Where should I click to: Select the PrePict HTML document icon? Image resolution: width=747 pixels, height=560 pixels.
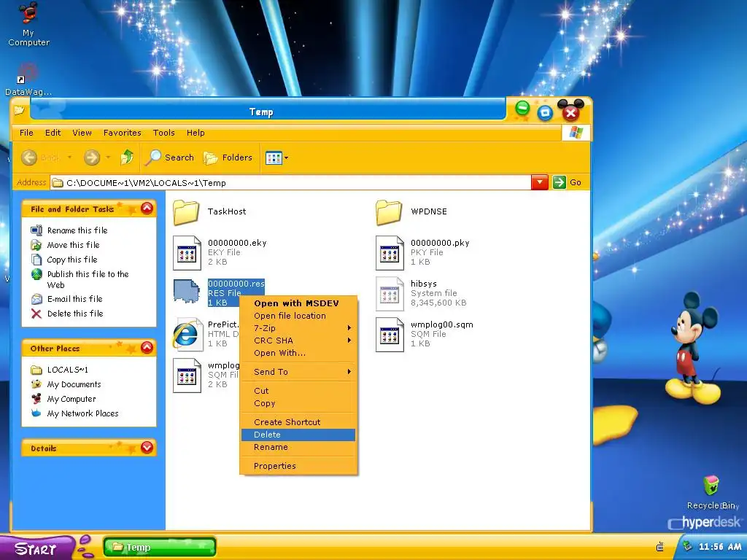[186, 334]
